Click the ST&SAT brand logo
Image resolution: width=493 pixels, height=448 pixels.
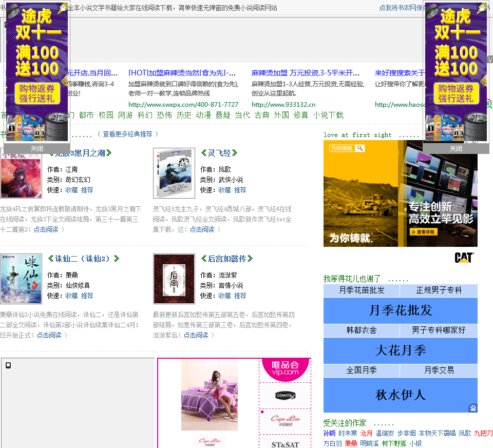tap(285, 443)
